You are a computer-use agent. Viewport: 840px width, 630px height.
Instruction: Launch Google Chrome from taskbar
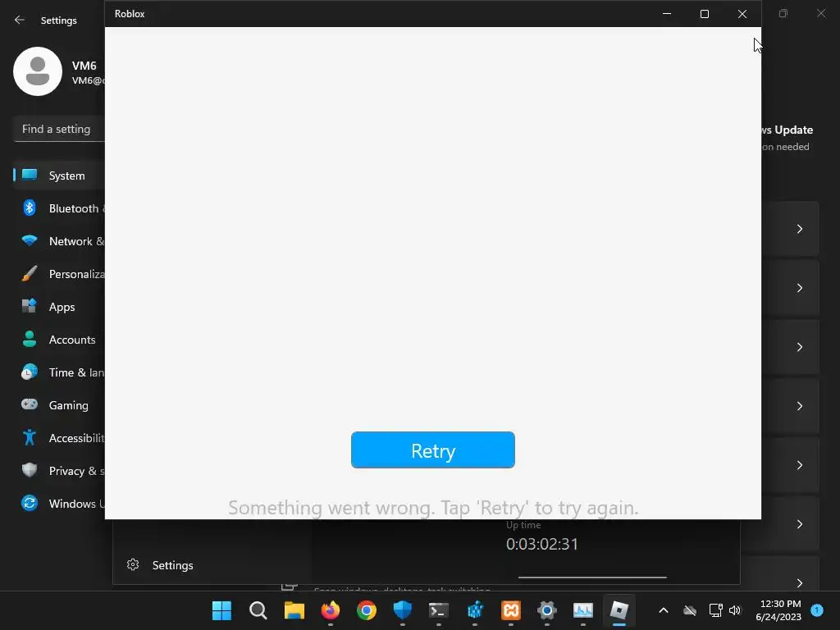[x=367, y=610]
